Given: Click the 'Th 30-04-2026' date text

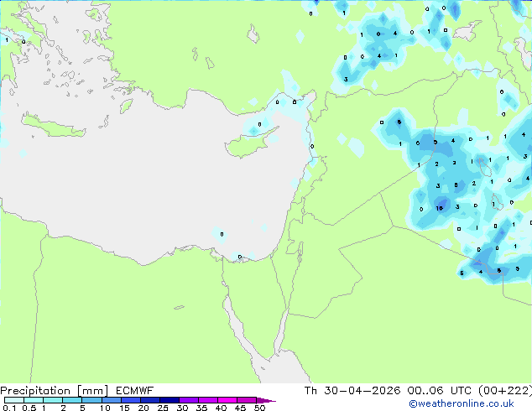Looking at the screenshot, I should click(352, 391).
